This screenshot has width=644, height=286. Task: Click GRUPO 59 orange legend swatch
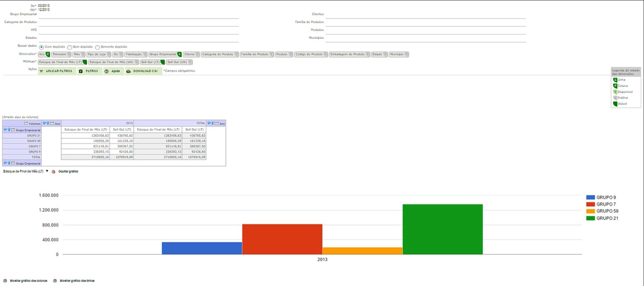(x=590, y=211)
